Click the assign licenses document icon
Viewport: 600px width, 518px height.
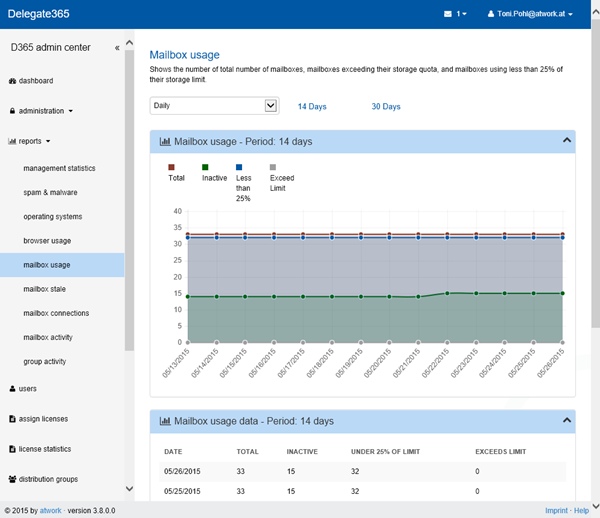click(x=12, y=419)
